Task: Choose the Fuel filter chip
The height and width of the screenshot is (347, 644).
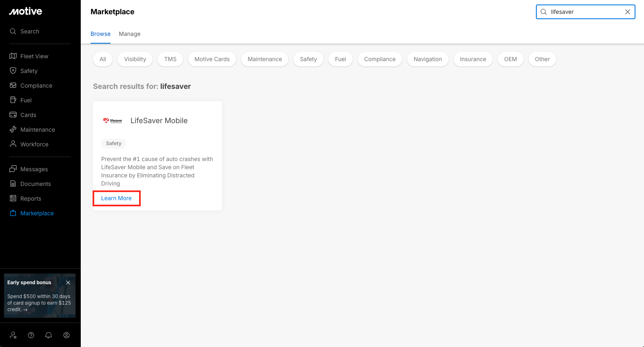Action: point(341,59)
